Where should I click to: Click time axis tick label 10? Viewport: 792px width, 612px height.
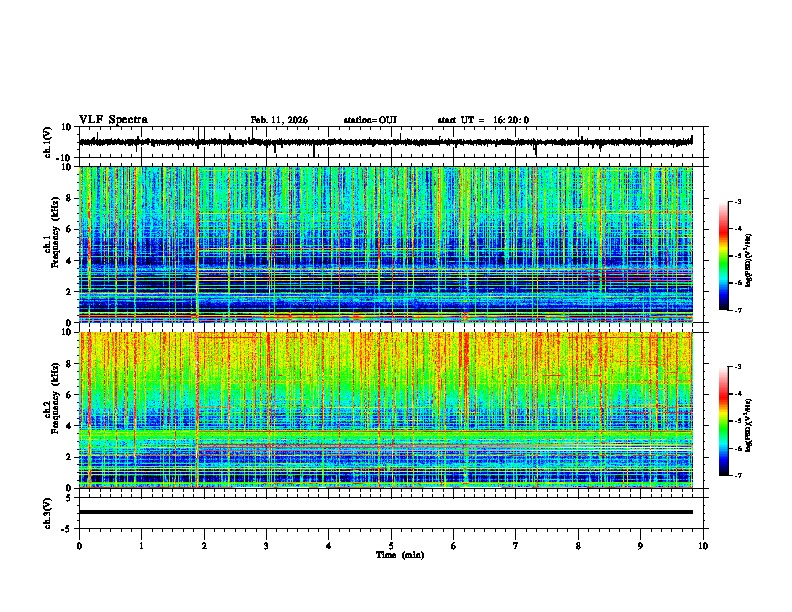point(703,546)
